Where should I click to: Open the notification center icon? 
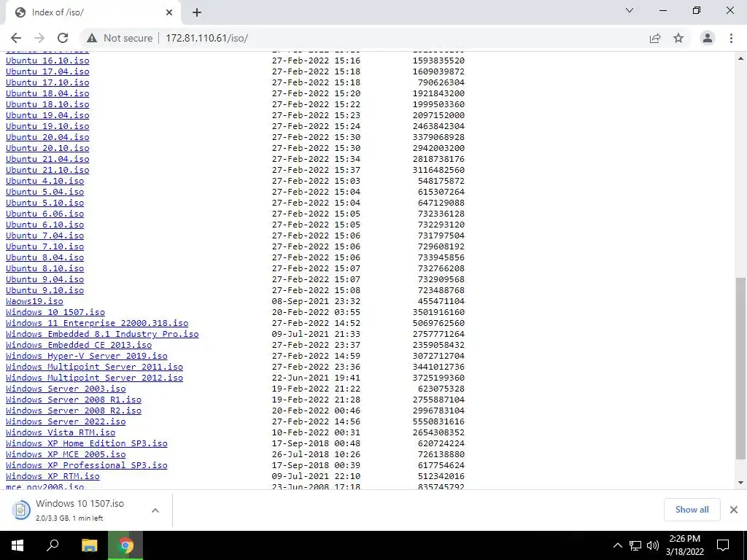click(723, 545)
